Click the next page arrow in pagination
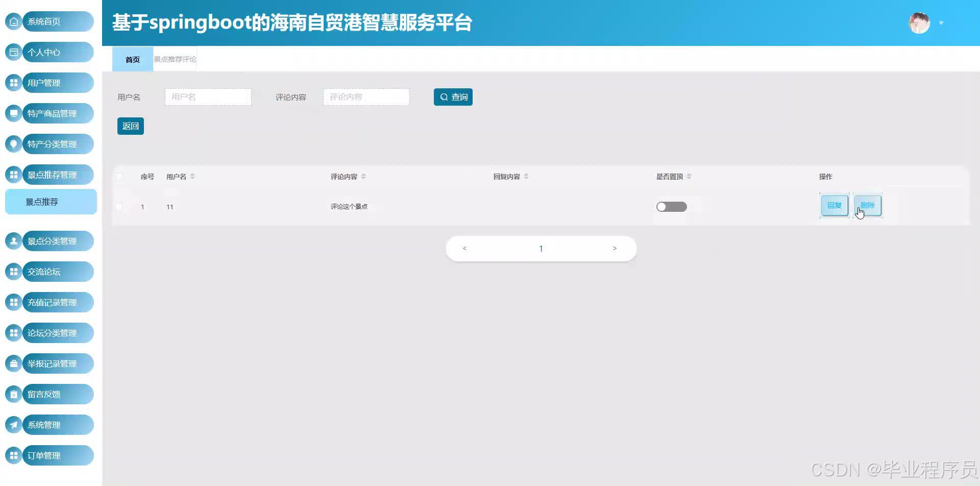Viewport: 980px width, 486px height. (x=615, y=248)
